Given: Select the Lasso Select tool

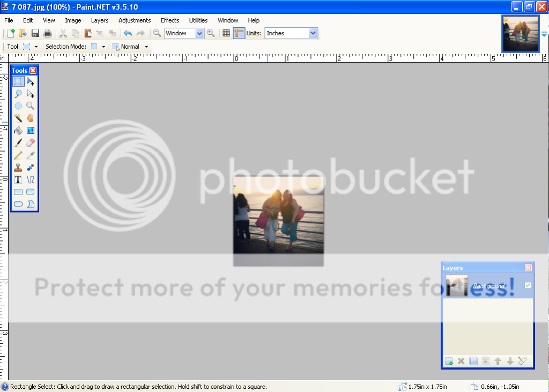Looking at the screenshot, I should (x=18, y=94).
